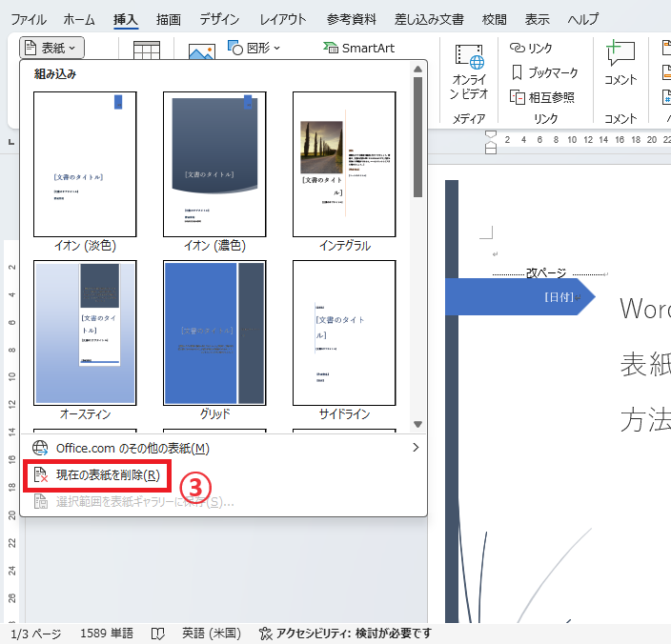
Task: Add a ブックマーク bookmark
Action: [544, 72]
